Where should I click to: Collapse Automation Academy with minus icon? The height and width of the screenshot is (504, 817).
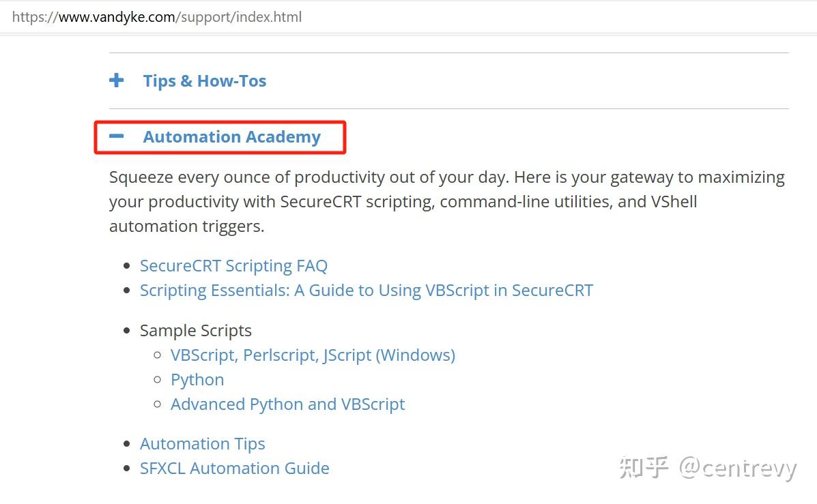pos(116,136)
